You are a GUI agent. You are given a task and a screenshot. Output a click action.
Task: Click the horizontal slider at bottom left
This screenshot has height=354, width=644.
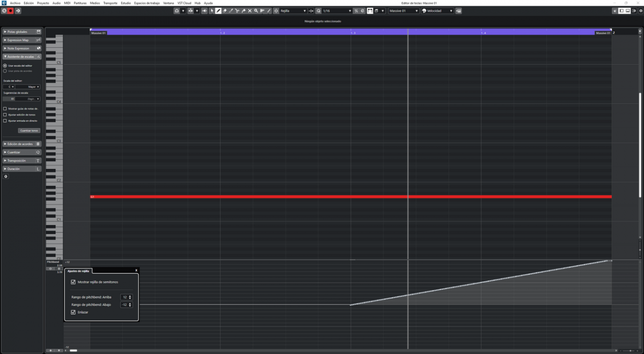click(74, 350)
